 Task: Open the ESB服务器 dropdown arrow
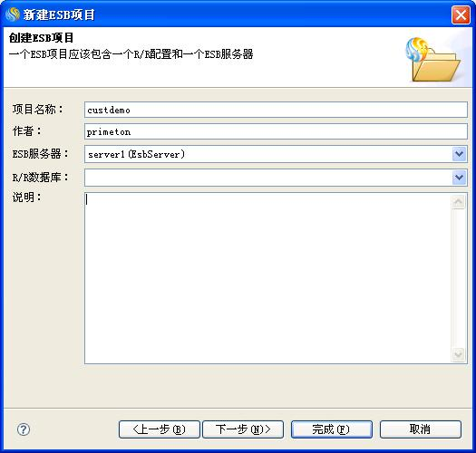click(460, 154)
